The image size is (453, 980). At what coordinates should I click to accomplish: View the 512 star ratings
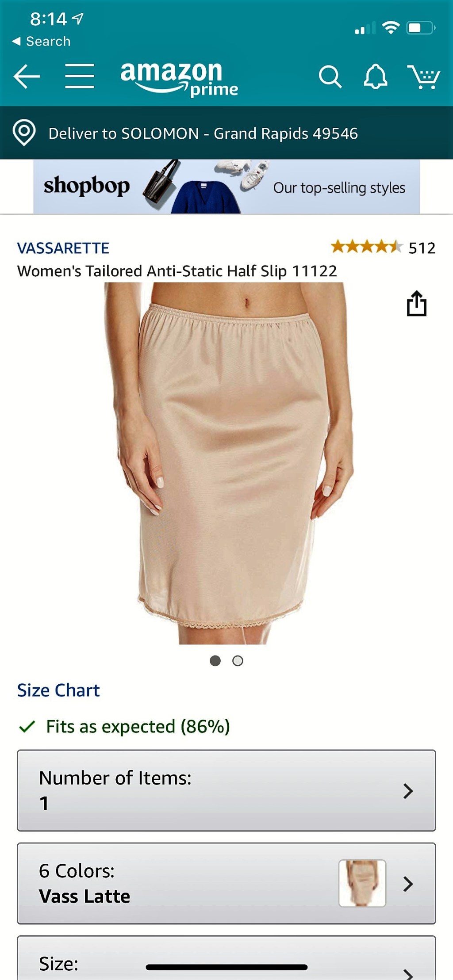pyautogui.click(x=383, y=248)
